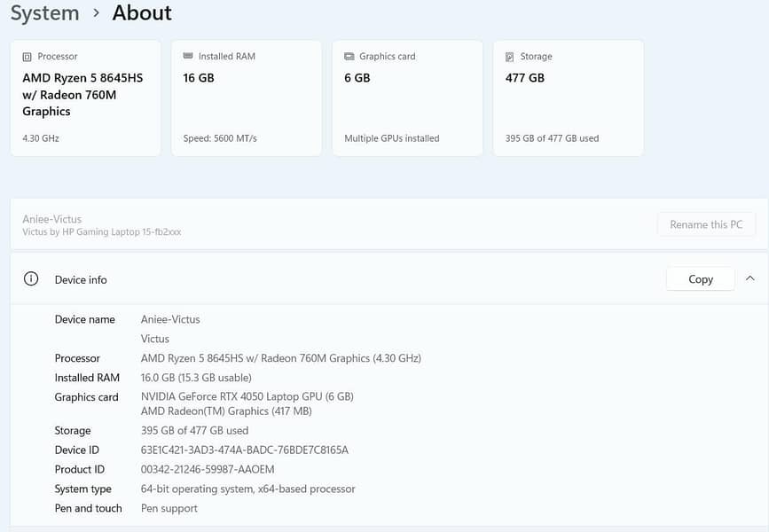Click the Pen support value
Image resolution: width=769 pixels, height=532 pixels.
(169, 508)
